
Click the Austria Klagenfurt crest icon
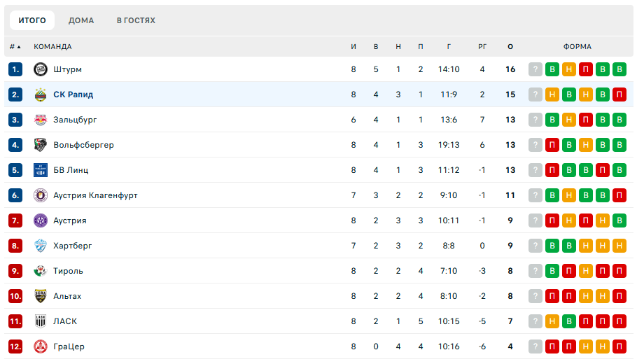(x=40, y=195)
